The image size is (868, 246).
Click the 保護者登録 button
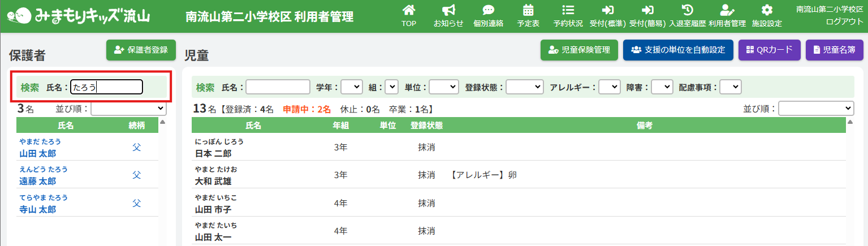pos(141,50)
